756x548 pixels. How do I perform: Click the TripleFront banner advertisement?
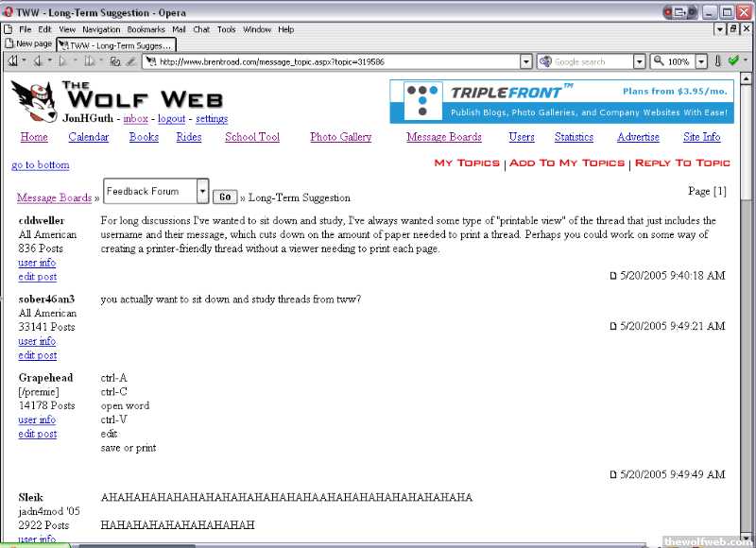point(562,101)
